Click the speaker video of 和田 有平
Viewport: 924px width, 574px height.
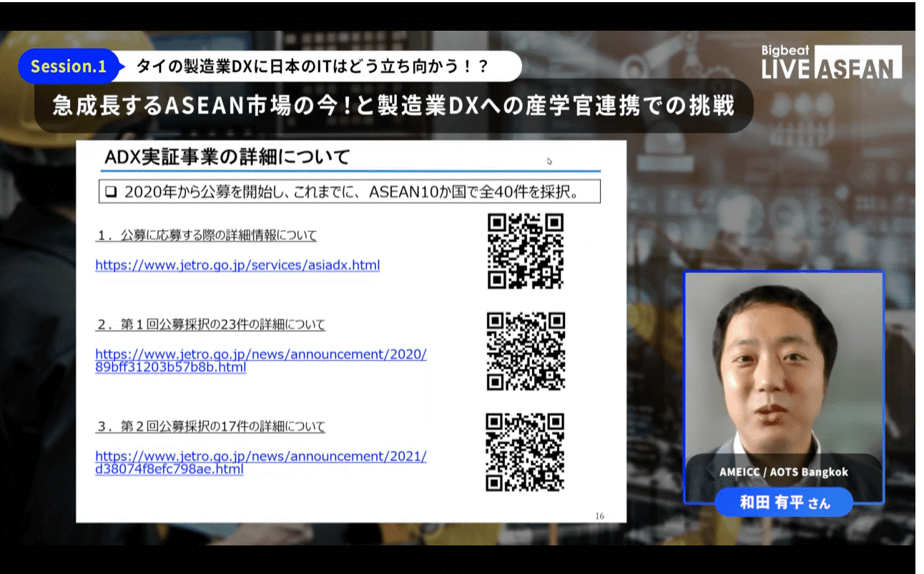784,386
